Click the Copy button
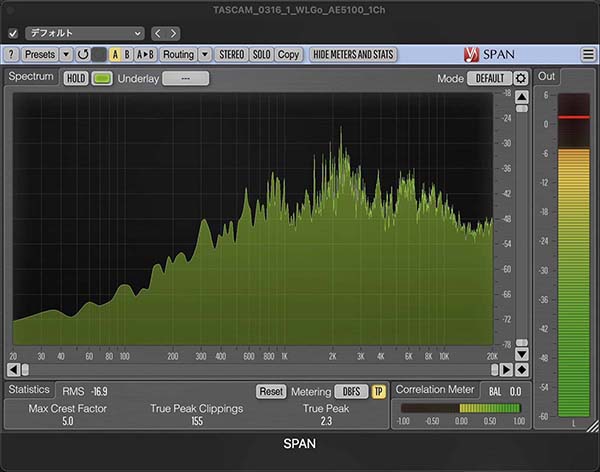 coord(288,55)
